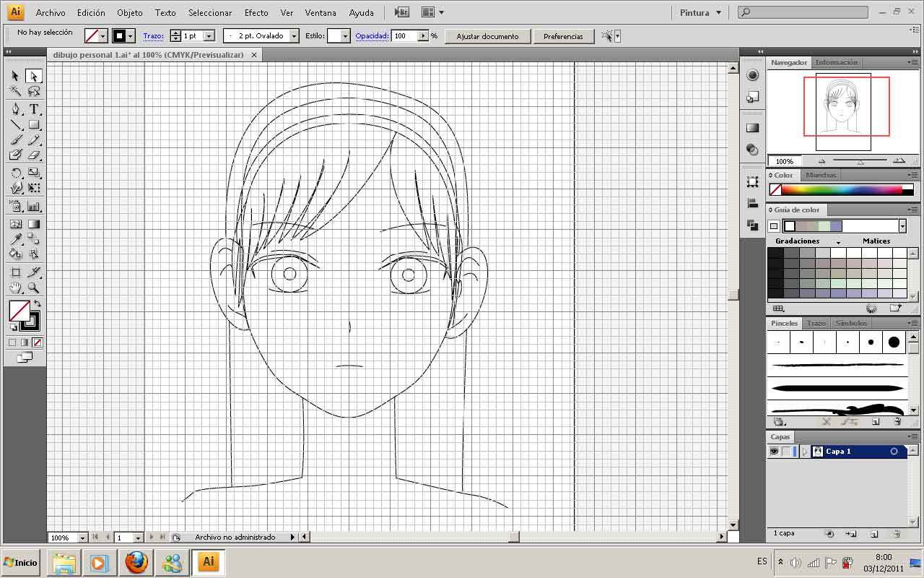This screenshot has height=578, width=924.
Task: Open the Estilo graphic style dropdown
Action: [x=345, y=35]
